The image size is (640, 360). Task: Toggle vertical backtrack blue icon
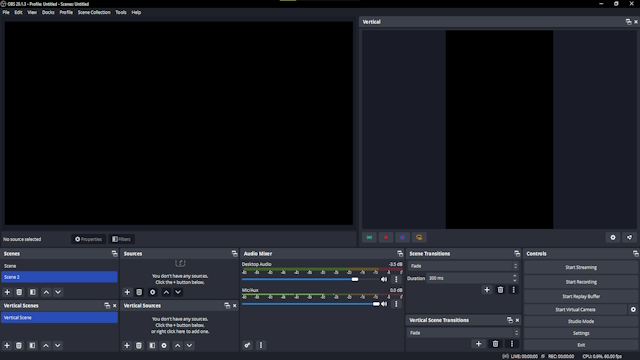(x=402, y=238)
